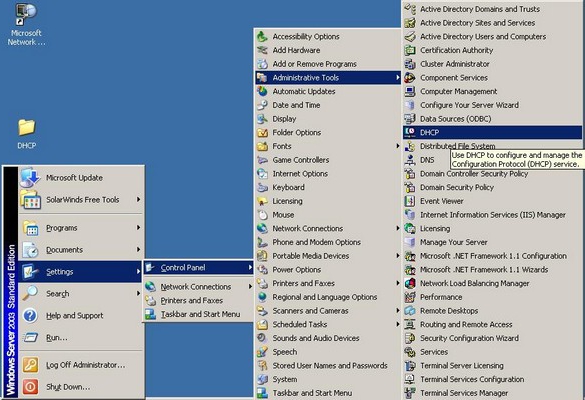
Task: Click the Network Load Balancing Manager icon
Action: [410, 284]
